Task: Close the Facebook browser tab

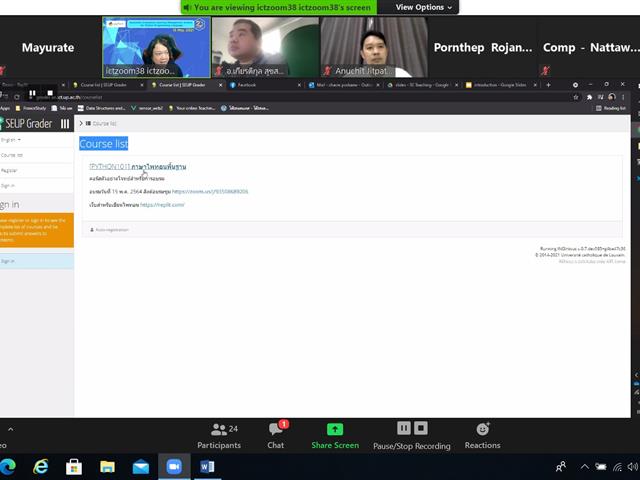Action: 299,85
